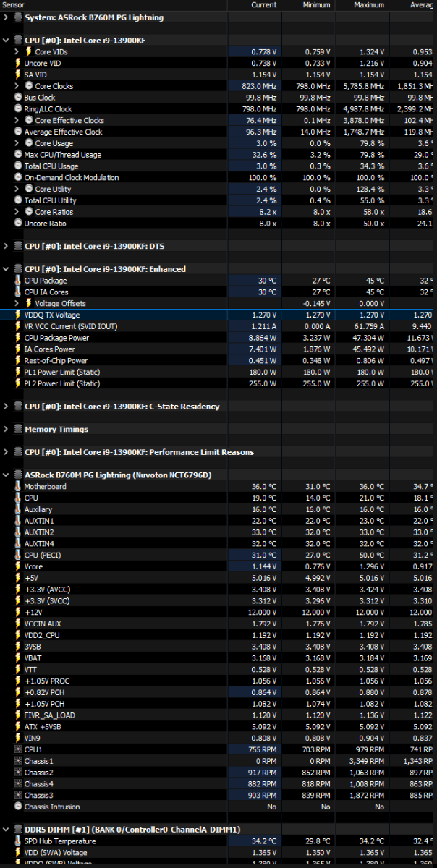Click the fan icon beside Chassis2
Viewport: 437px width, 868px height.
(x=18, y=773)
